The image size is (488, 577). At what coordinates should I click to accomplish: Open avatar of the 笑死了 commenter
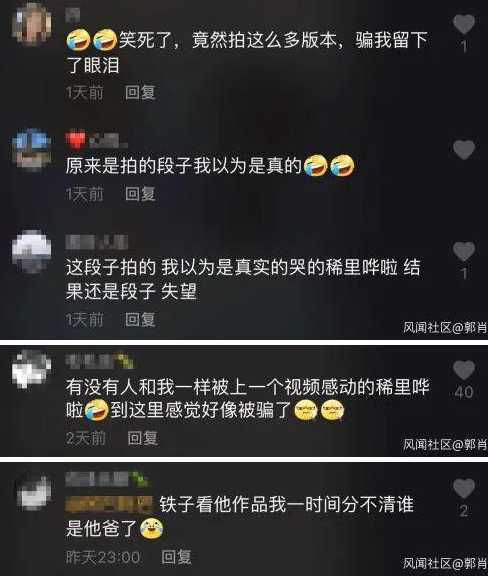point(32,23)
